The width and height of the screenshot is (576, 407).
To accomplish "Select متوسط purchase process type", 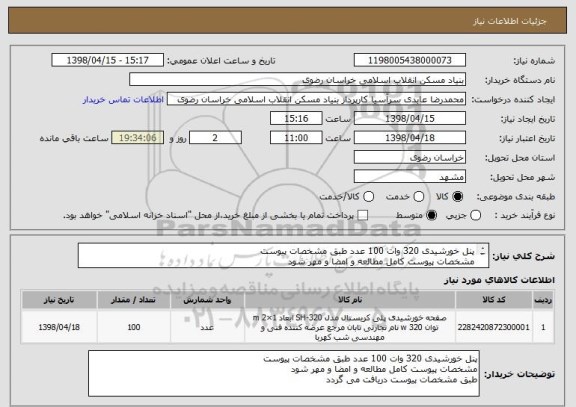I will coord(432,216).
